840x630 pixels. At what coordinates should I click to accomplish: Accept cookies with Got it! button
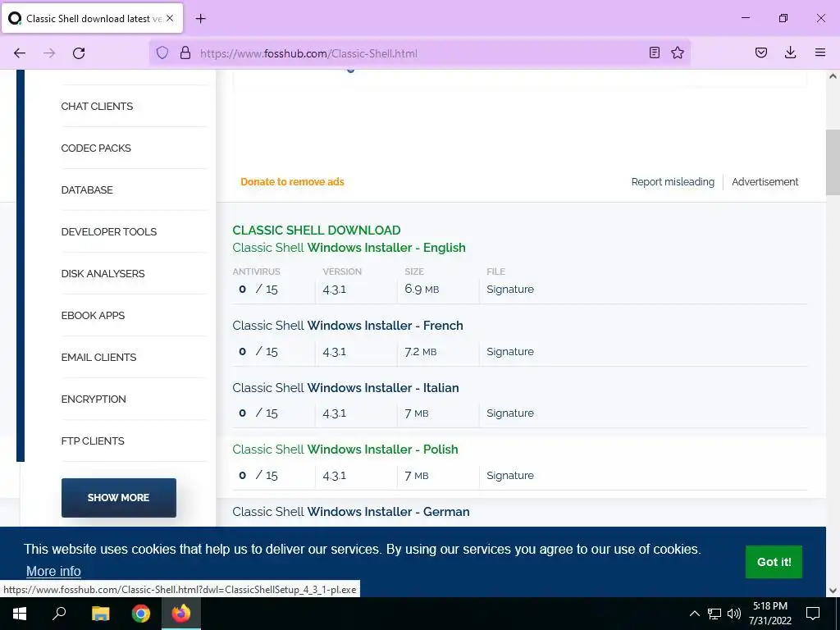tap(774, 562)
